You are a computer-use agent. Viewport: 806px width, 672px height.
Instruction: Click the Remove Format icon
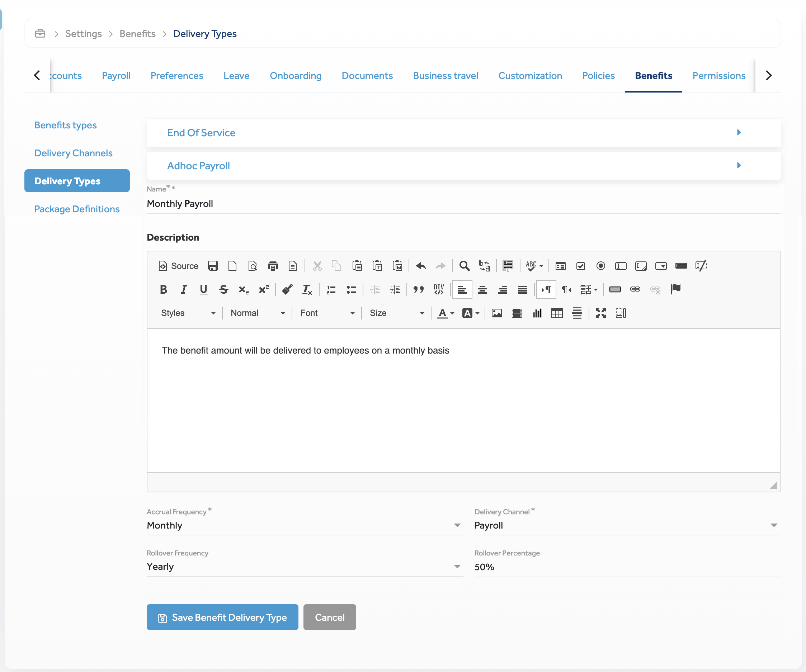coord(307,290)
